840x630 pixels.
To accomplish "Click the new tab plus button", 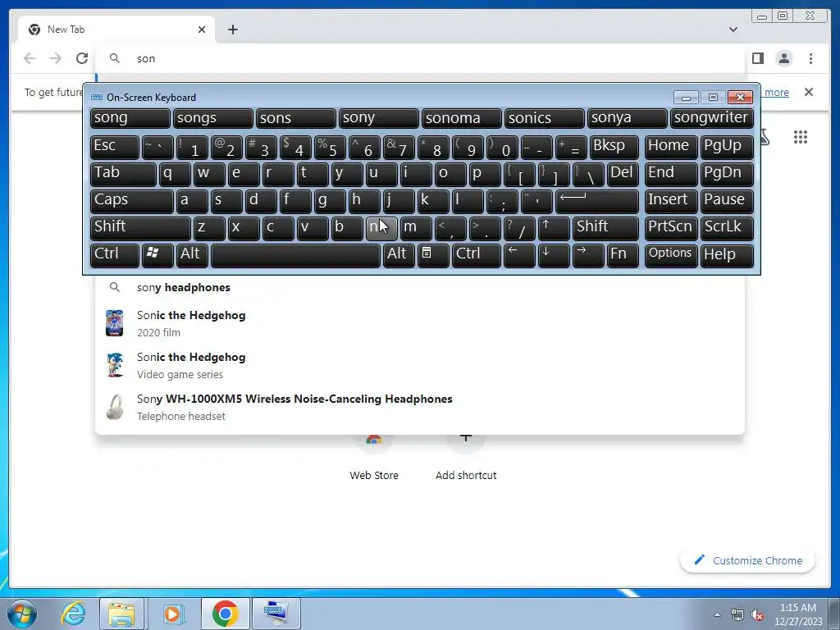I will click(232, 30).
